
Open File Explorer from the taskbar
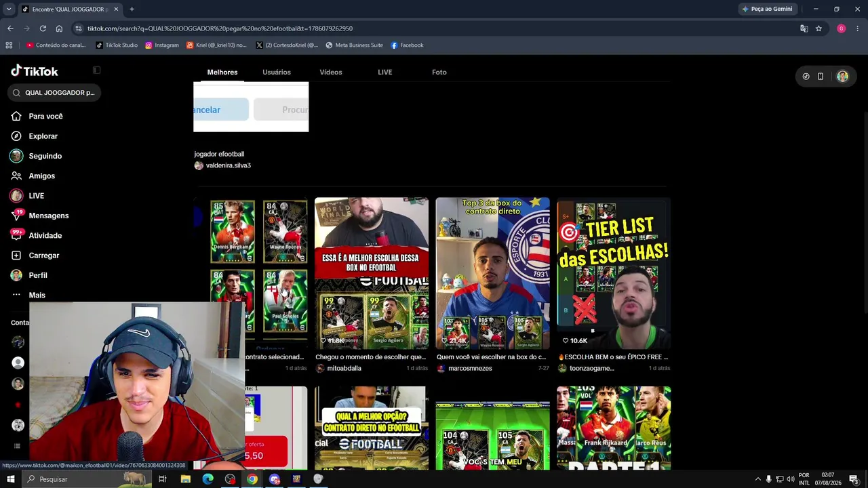click(x=185, y=479)
